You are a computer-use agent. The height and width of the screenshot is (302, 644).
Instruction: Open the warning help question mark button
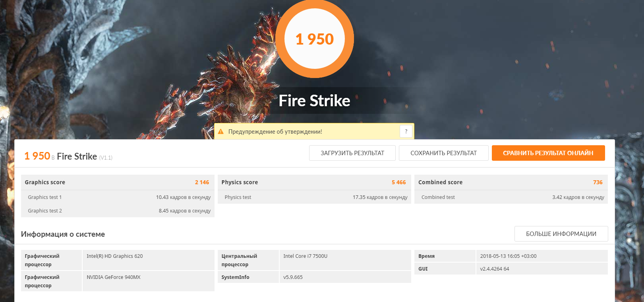click(406, 131)
